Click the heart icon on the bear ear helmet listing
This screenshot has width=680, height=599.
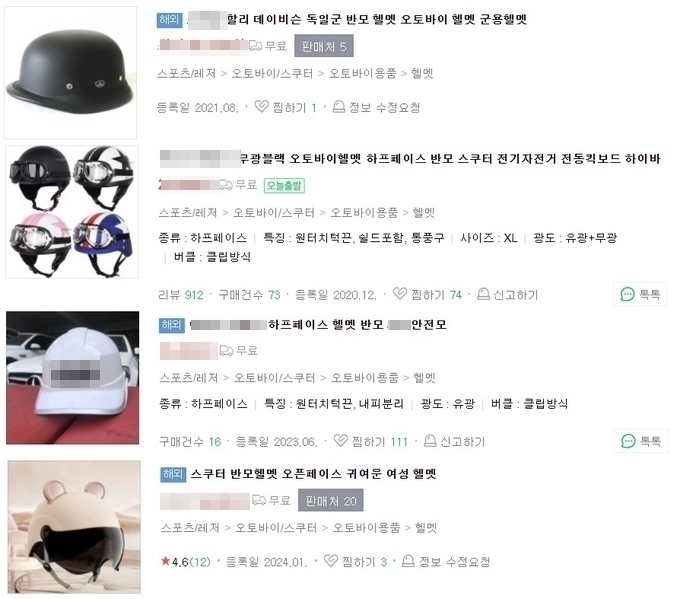point(331,560)
